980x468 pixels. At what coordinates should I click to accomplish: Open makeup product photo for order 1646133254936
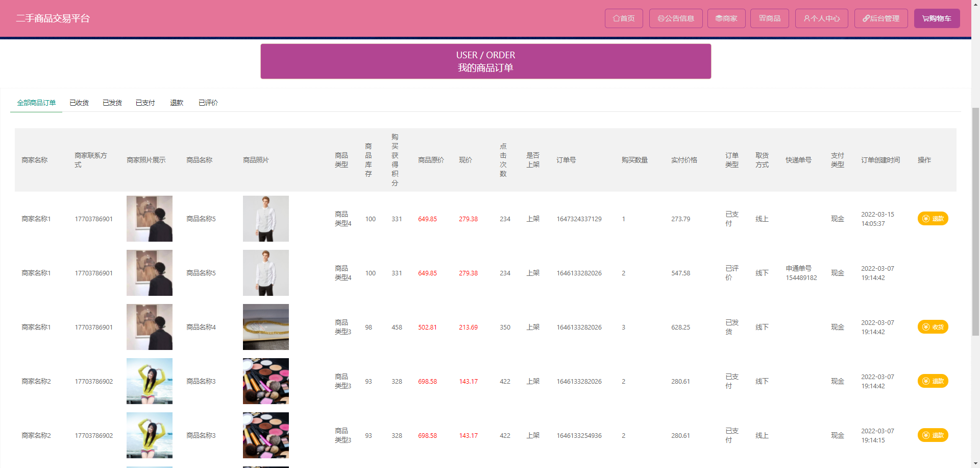click(x=266, y=435)
